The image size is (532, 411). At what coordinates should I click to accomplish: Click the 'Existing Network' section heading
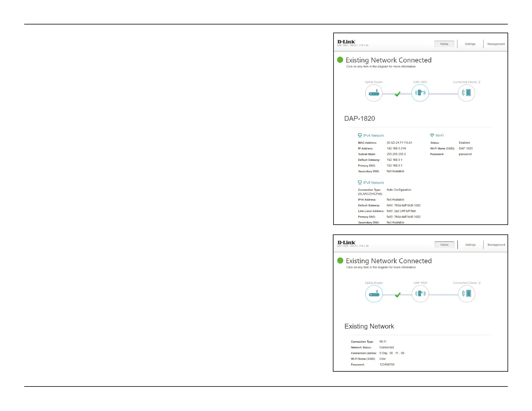[369, 326]
